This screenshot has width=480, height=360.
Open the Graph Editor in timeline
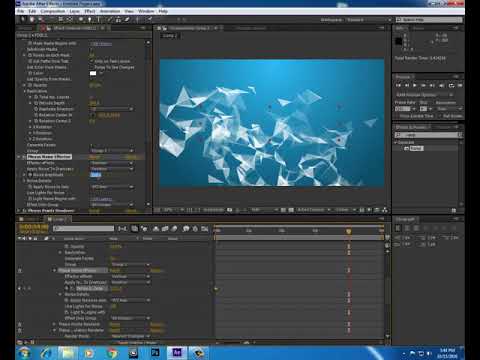coord(205,229)
